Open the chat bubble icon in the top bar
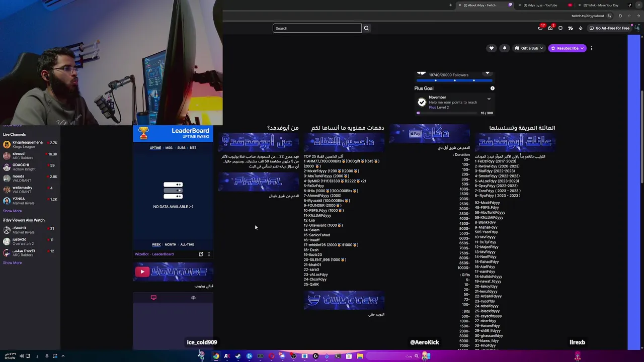 pyautogui.click(x=560, y=28)
